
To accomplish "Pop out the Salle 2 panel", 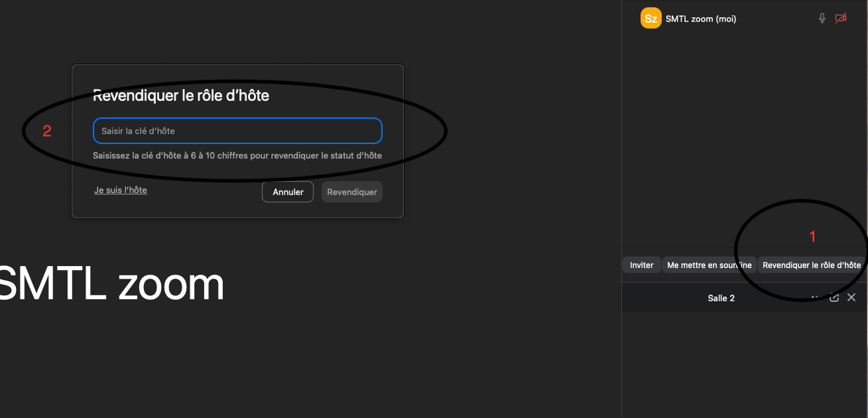I will tap(834, 298).
